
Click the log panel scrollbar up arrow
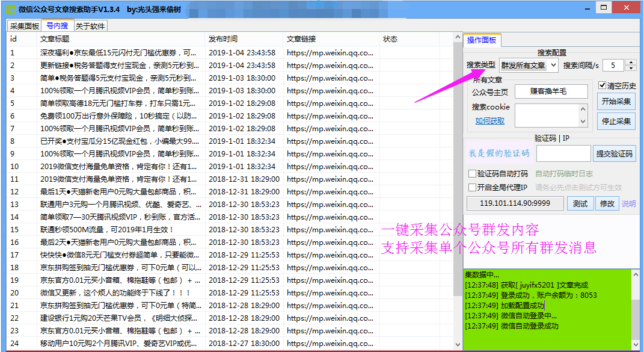636,274
